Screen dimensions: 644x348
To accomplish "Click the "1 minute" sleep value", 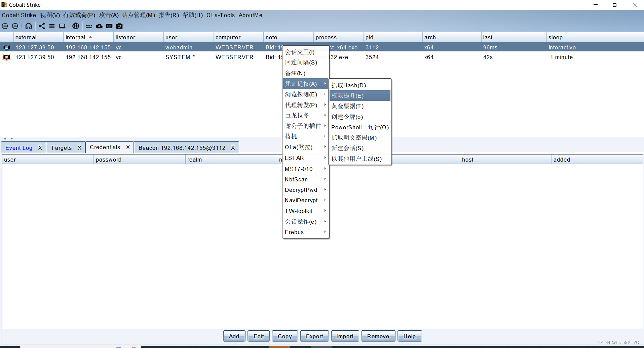I will point(562,57).
